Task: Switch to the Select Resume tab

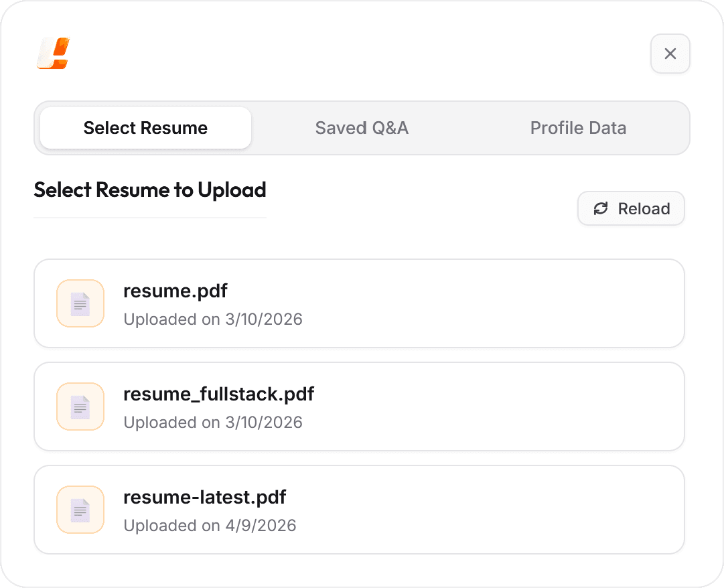Action: click(x=145, y=128)
